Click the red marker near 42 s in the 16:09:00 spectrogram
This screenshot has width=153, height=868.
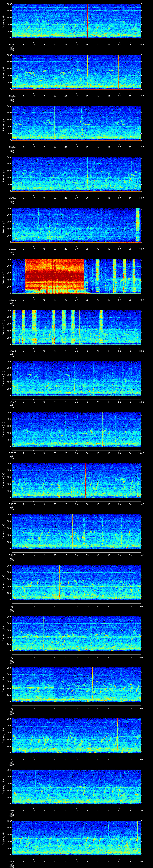point(102,429)
